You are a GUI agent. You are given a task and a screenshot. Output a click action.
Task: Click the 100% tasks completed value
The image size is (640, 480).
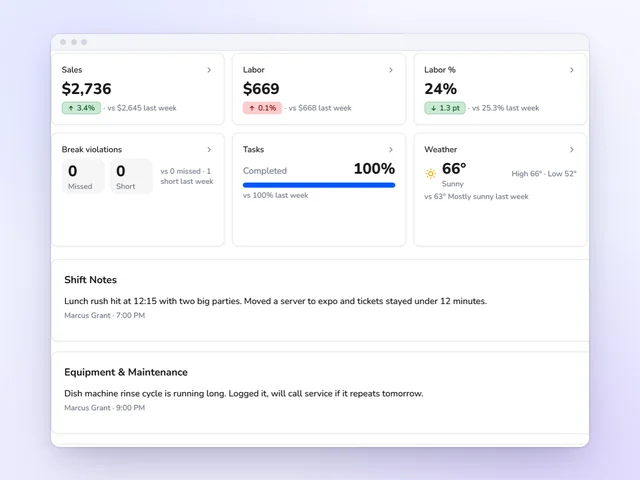click(374, 169)
